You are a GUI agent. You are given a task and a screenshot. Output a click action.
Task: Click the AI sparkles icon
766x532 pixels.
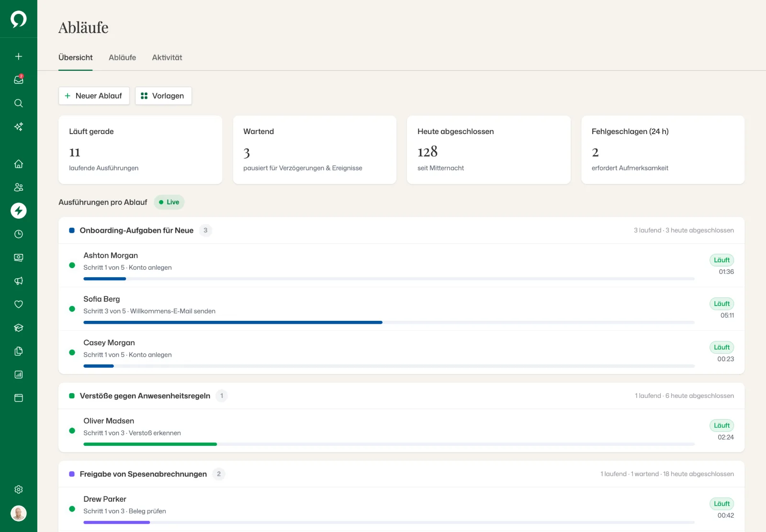(19, 127)
